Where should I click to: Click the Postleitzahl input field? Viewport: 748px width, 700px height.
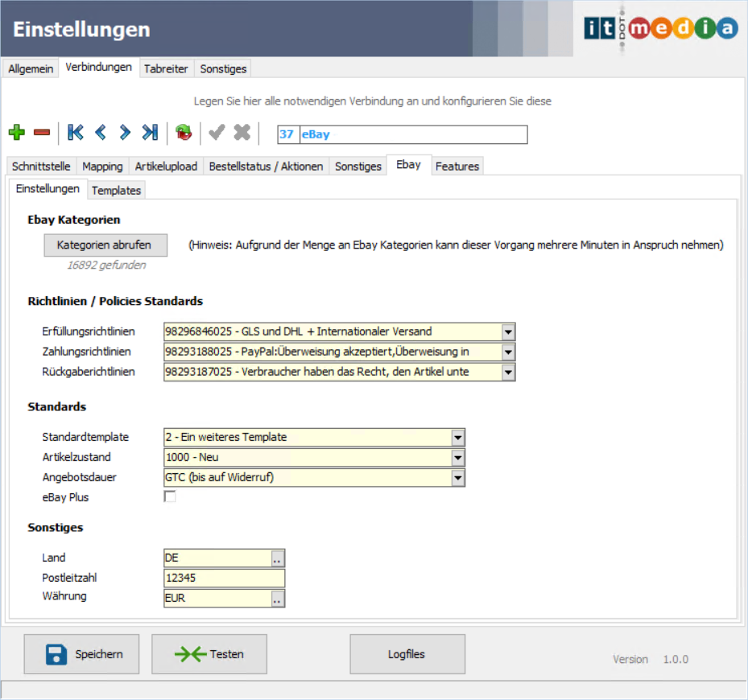tap(224, 578)
